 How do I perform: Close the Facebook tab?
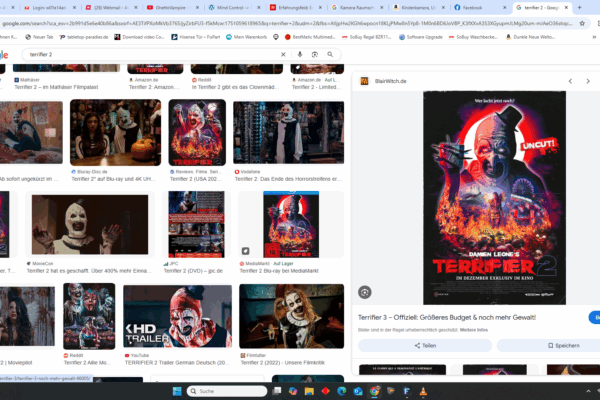[x=504, y=7]
